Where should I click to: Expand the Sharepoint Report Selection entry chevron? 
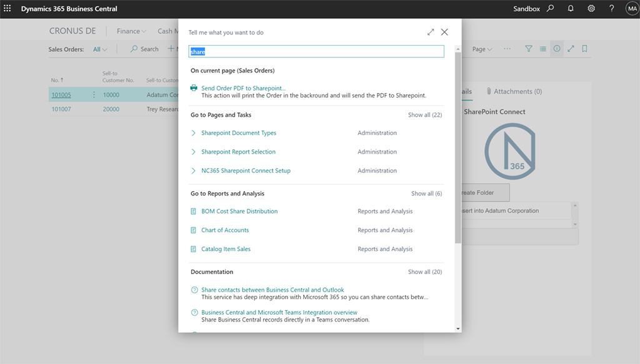tap(194, 152)
